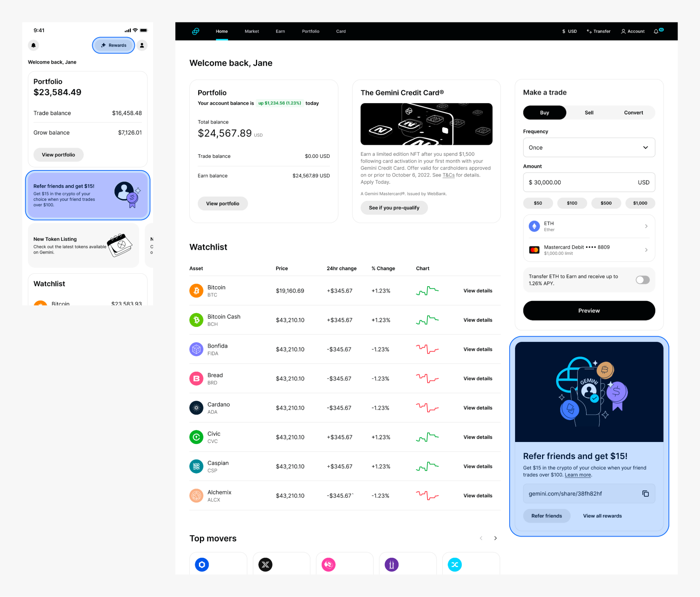
Task: Open the Market navigation tab
Action: tap(252, 31)
